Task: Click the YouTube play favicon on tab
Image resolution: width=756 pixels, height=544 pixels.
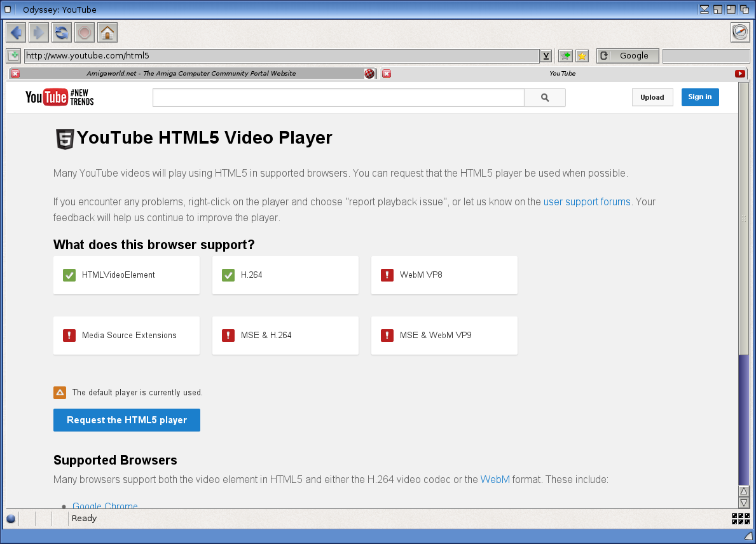Action: [x=740, y=74]
